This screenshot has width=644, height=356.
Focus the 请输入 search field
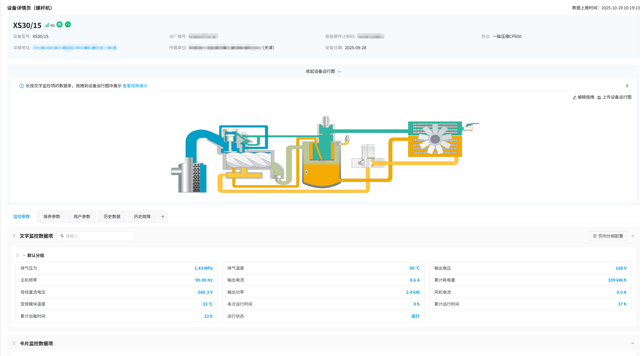click(x=95, y=236)
